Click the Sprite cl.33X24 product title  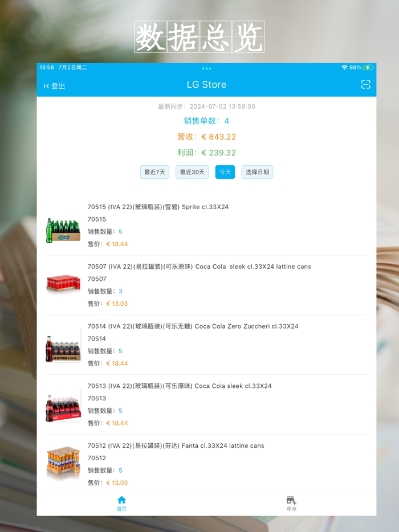pos(158,207)
